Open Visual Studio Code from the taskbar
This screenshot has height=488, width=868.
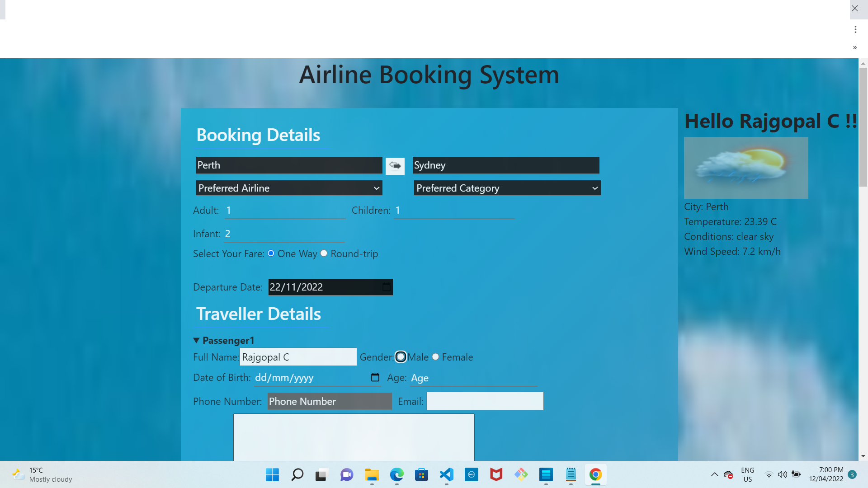pyautogui.click(x=446, y=475)
